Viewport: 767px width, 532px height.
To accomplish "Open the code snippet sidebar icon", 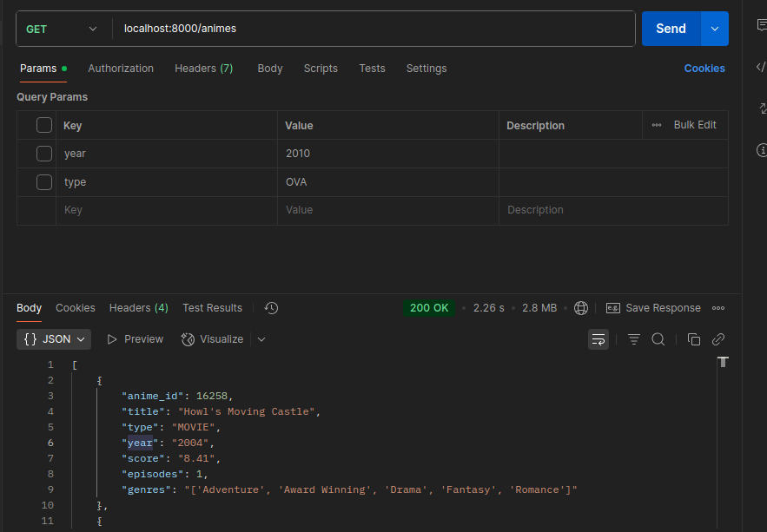I will coord(761,67).
